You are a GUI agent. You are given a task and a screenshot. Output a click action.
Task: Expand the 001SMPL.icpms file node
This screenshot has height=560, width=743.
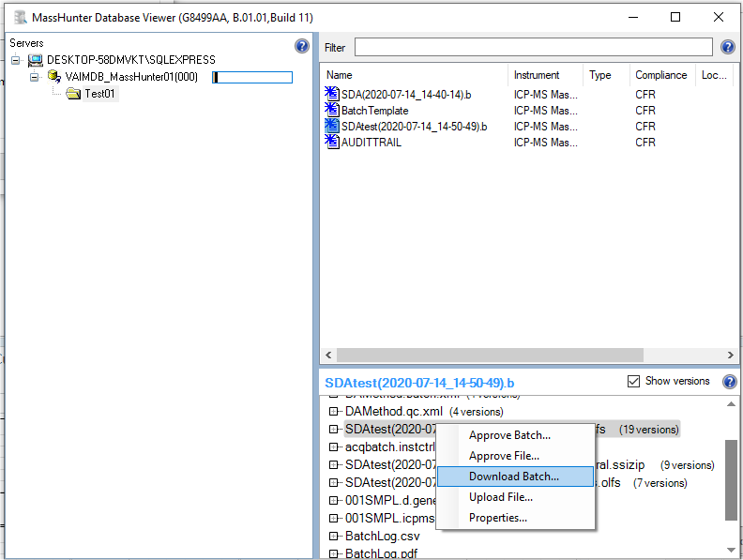pos(334,519)
